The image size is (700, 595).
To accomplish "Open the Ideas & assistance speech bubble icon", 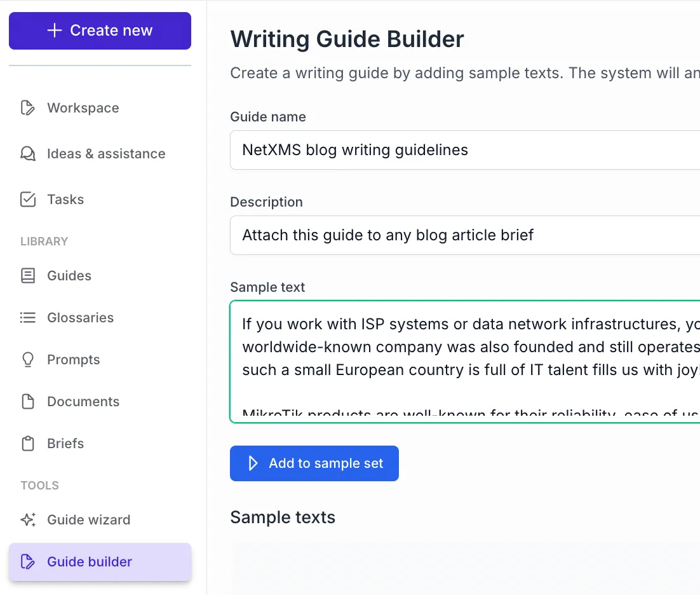I will [x=28, y=153].
